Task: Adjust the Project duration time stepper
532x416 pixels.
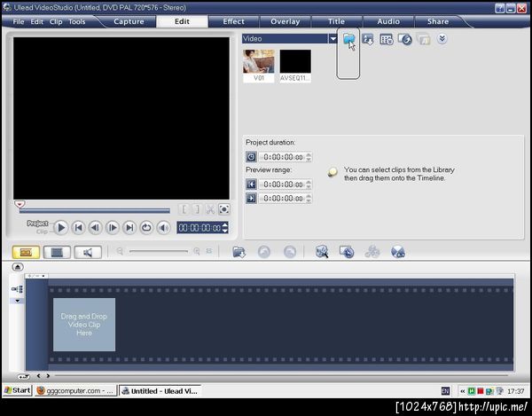Action: [x=309, y=157]
